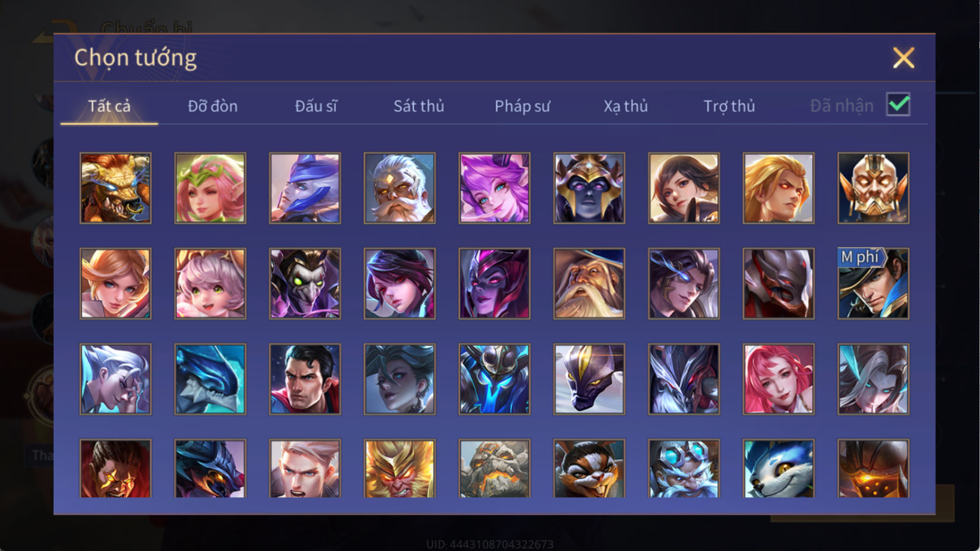
Task: Choose the Superman hero portrait
Action: (304, 379)
